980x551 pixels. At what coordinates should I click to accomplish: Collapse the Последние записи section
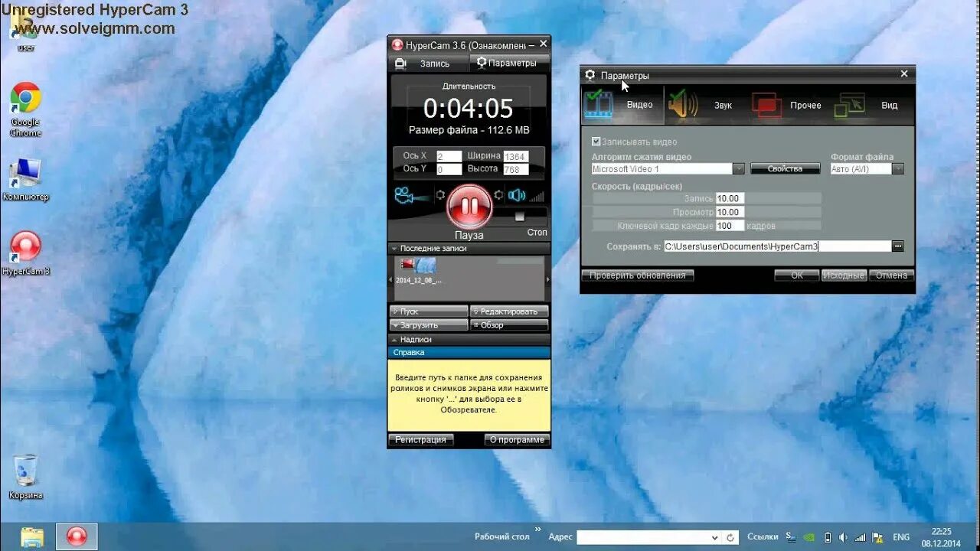(469, 248)
